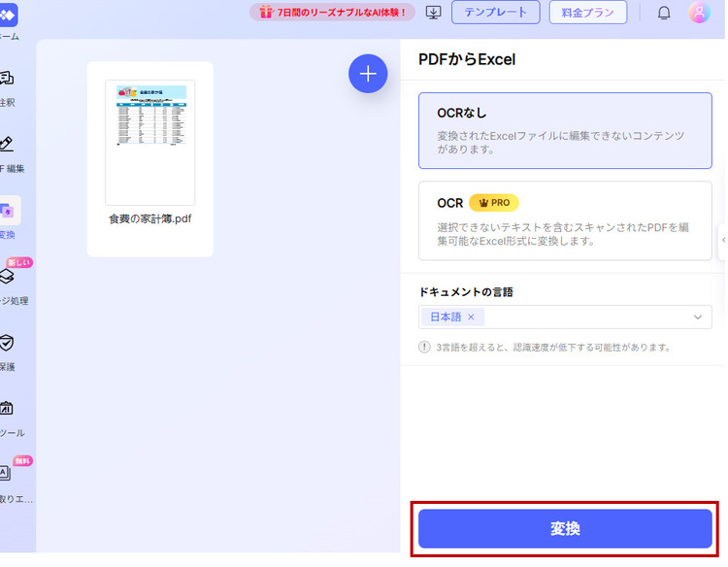The height and width of the screenshot is (567, 728).
Task: Select the OCR PRO option
Action: click(565, 220)
